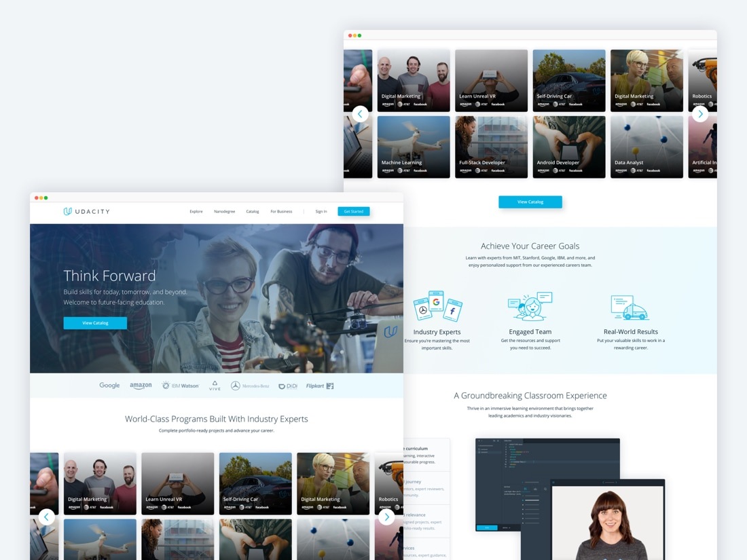This screenshot has width=747, height=560.
Task: Open the Nanodegree nav item
Action: click(x=224, y=211)
